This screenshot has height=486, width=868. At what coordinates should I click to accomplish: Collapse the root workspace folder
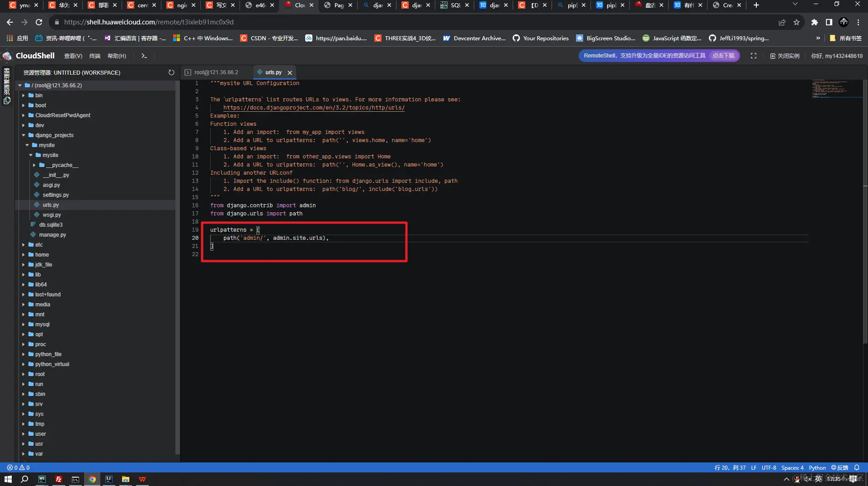(20, 86)
